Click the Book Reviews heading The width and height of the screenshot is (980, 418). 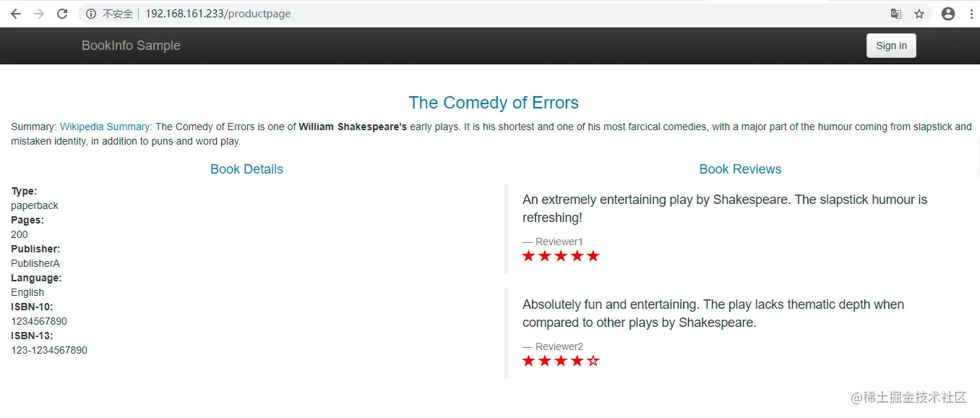pyautogui.click(x=740, y=169)
